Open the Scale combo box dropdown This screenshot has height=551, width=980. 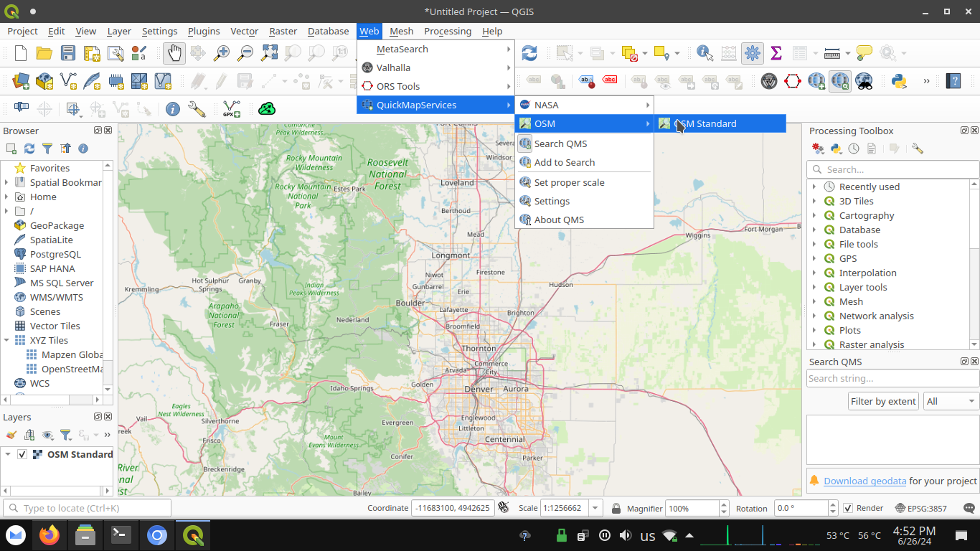pyautogui.click(x=595, y=508)
